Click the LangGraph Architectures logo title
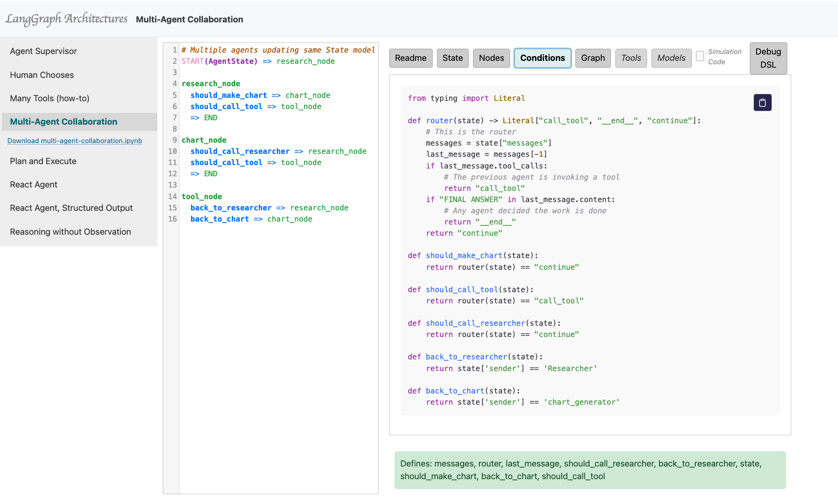838x504 pixels. [66, 19]
